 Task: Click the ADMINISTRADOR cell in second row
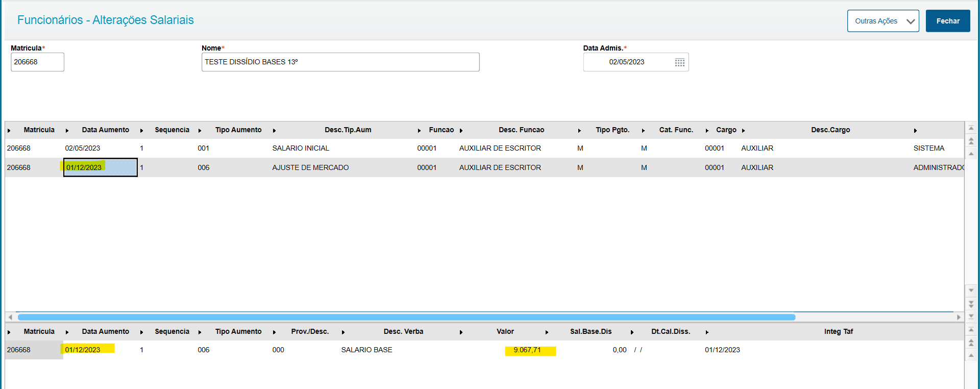(x=938, y=167)
